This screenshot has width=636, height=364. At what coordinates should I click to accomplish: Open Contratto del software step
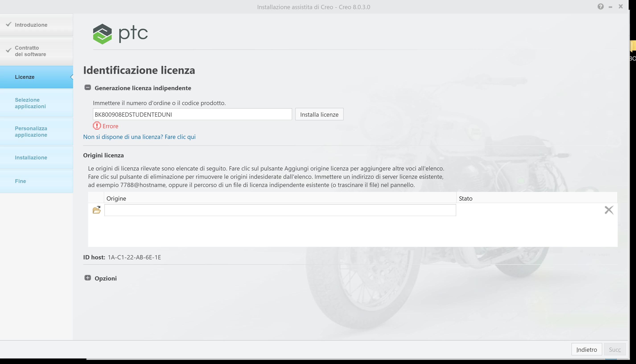(x=30, y=51)
